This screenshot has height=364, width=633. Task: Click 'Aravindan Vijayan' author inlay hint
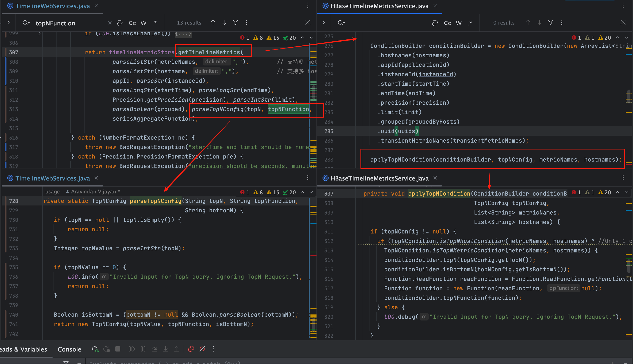click(93, 192)
